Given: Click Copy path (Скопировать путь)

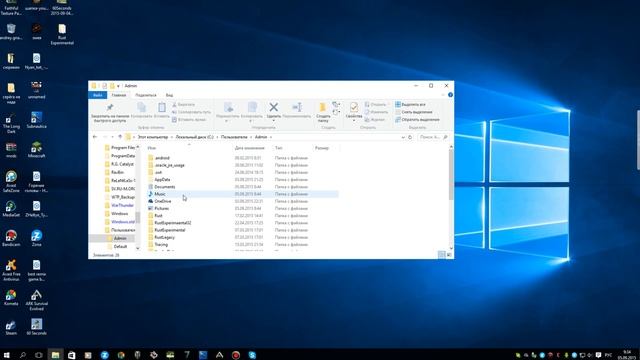Looking at the screenshot, I should 191,112.
